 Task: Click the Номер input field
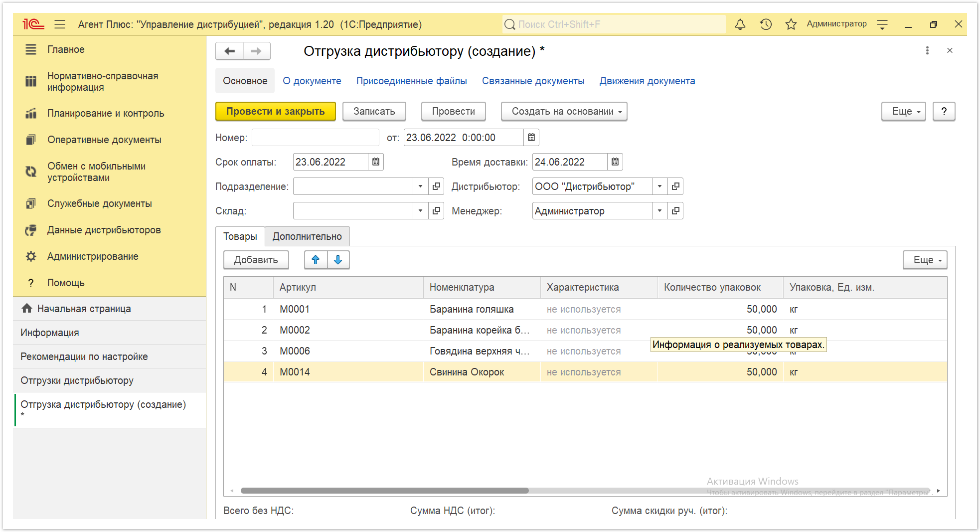pyautogui.click(x=316, y=138)
